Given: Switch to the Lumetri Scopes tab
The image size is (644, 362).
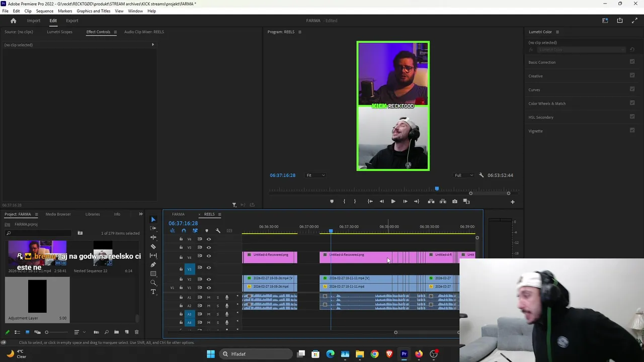Looking at the screenshot, I should tap(59, 32).
